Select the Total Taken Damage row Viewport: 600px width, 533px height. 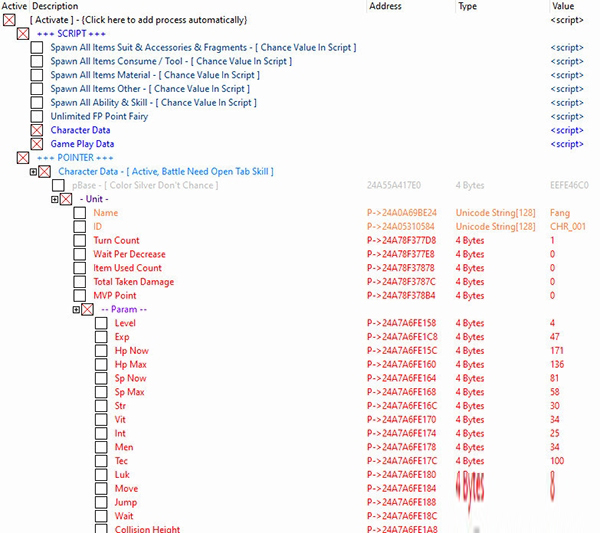tap(134, 282)
